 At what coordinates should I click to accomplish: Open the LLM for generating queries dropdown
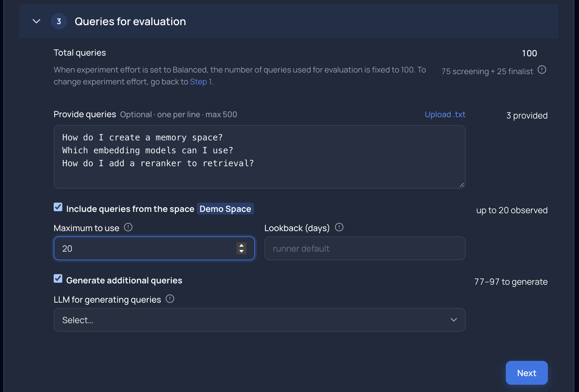[x=260, y=320]
